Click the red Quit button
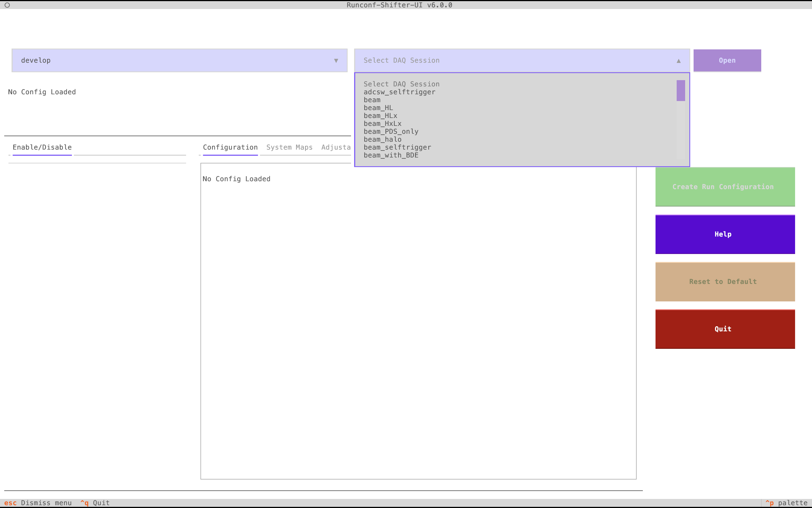 (x=725, y=329)
